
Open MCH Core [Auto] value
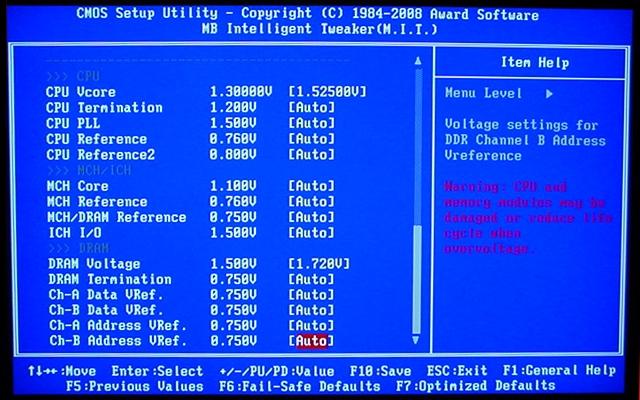click(x=311, y=186)
